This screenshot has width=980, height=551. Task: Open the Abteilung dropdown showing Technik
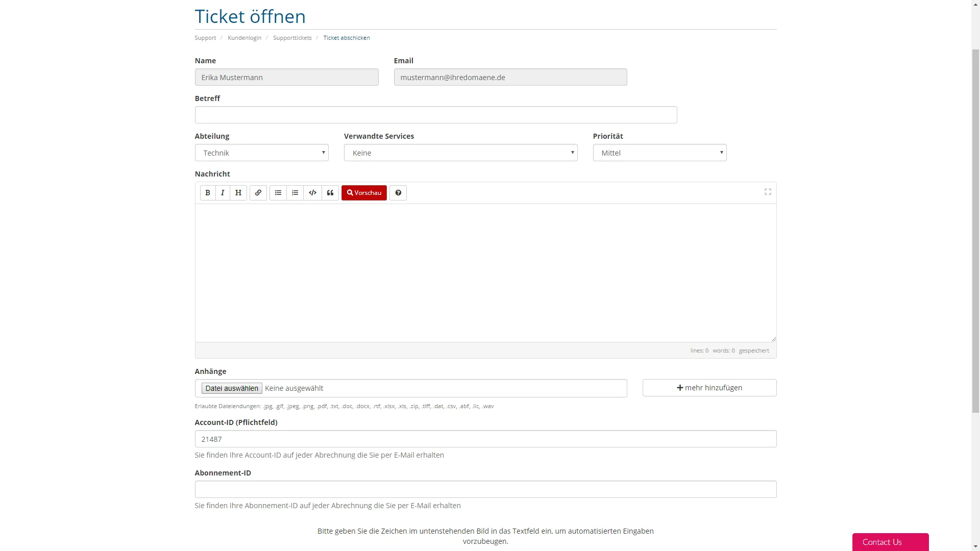262,153
